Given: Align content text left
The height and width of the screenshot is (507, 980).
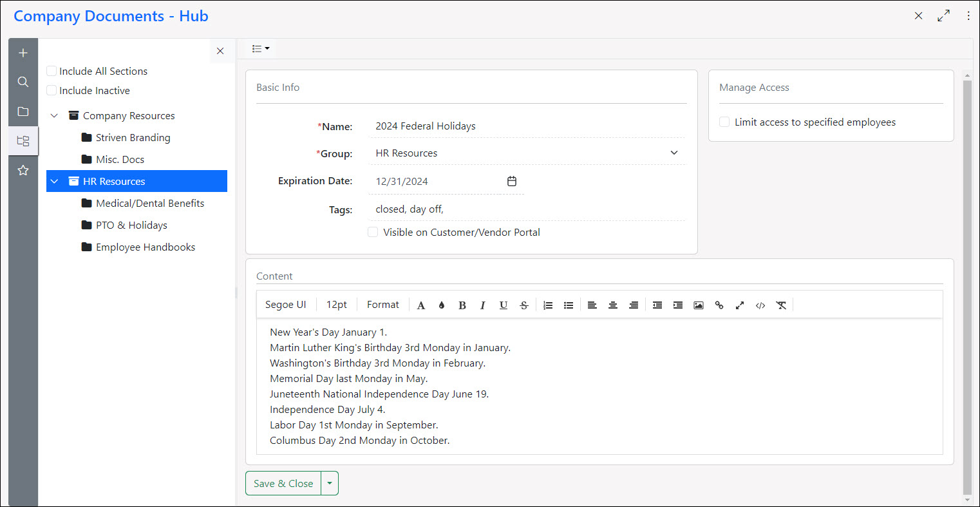Looking at the screenshot, I should [592, 305].
